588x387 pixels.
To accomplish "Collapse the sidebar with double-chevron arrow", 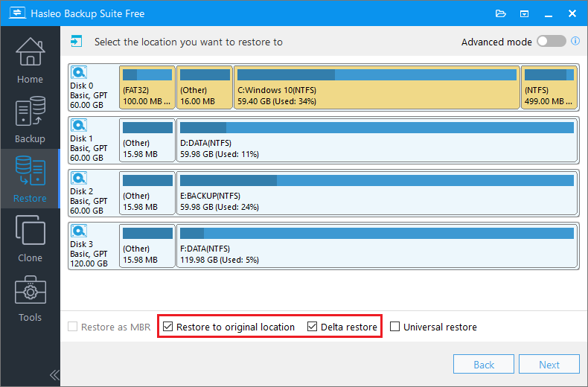I will 54,374.
